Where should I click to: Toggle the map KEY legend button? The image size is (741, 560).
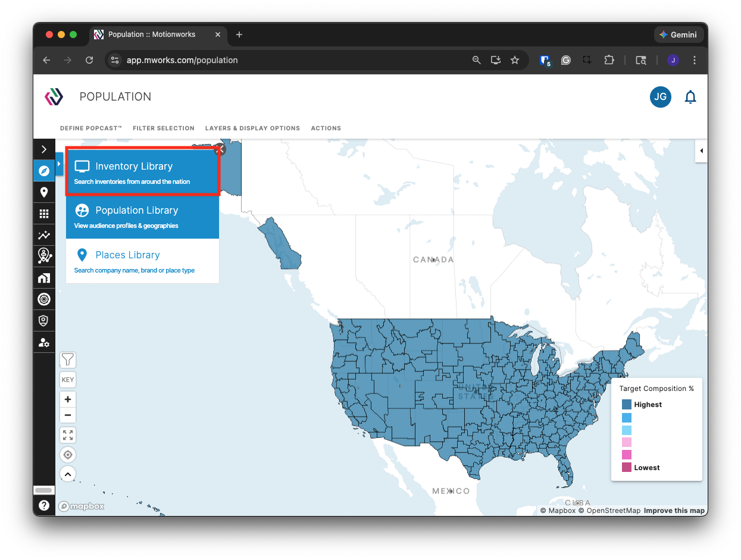[68, 380]
